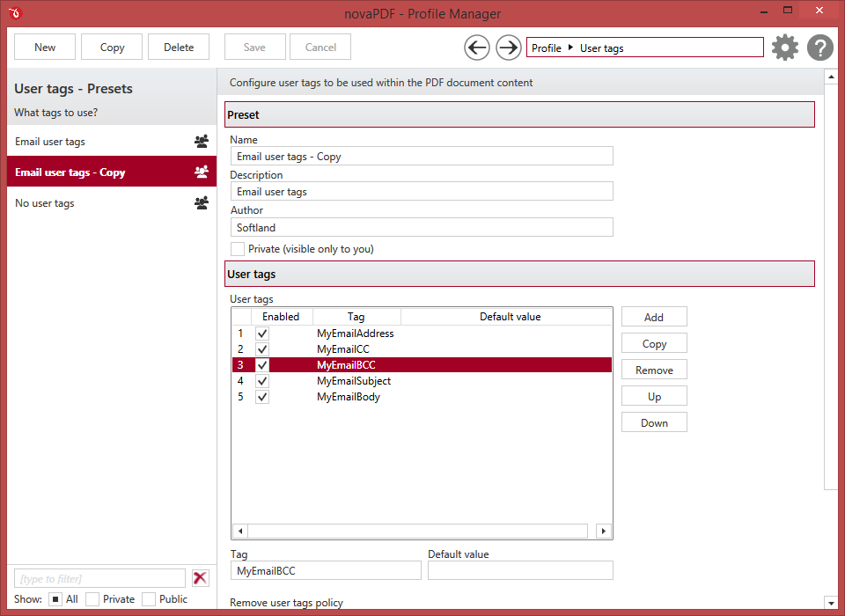The width and height of the screenshot is (845, 616).
Task: Click the people icon beside Email user tags
Action: (x=202, y=141)
